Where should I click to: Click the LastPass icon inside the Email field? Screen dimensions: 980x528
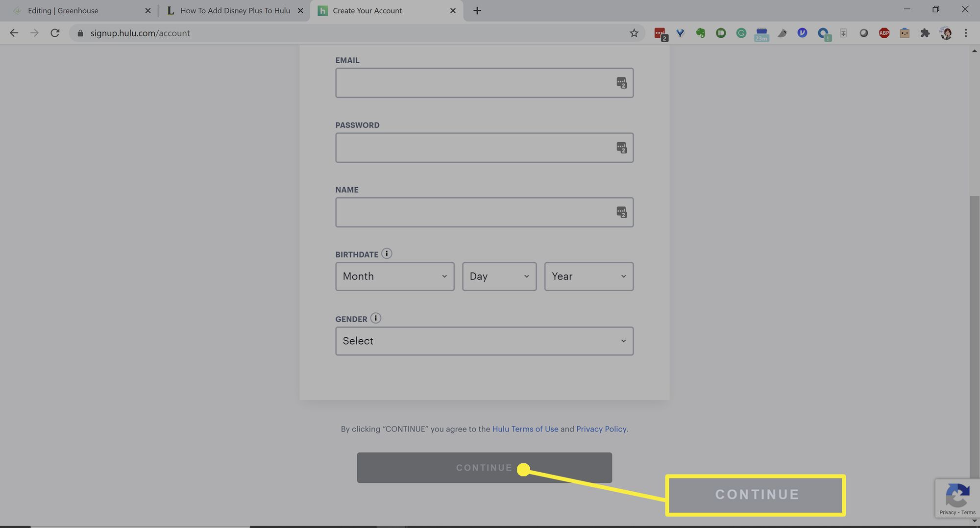coord(621,83)
